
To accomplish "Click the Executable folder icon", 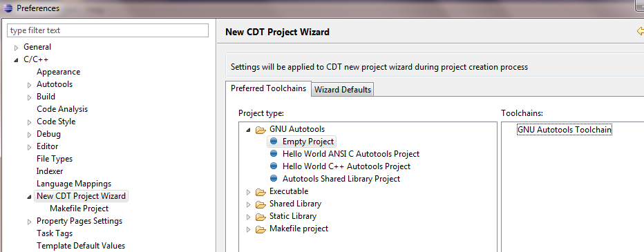I will pos(261,192).
